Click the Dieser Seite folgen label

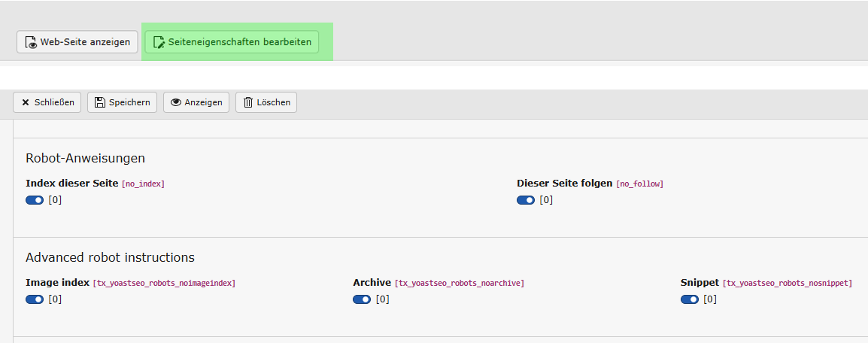click(x=565, y=184)
